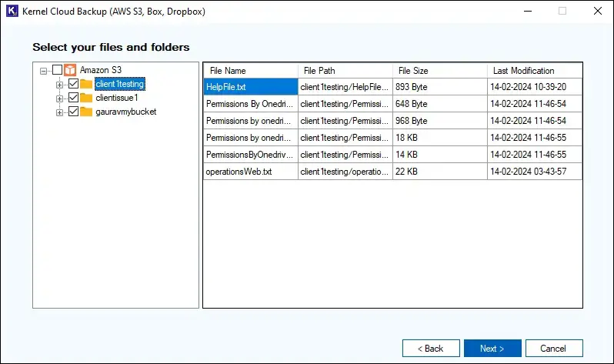Select the operationsWeb.txt file name
The image size is (614, 364).
coord(251,171)
